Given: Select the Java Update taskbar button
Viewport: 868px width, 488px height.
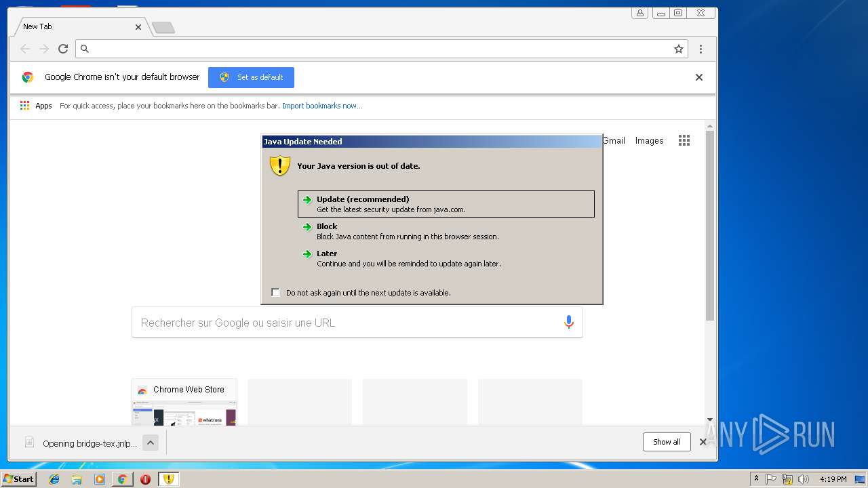Looking at the screenshot, I should pos(168,479).
